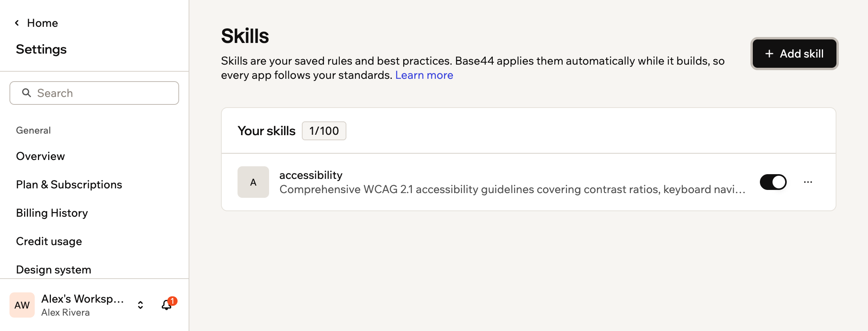Image resolution: width=868 pixels, height=331 pixels.
Task: Open Alex's Workspace selector name
Action: pos(82,299)
